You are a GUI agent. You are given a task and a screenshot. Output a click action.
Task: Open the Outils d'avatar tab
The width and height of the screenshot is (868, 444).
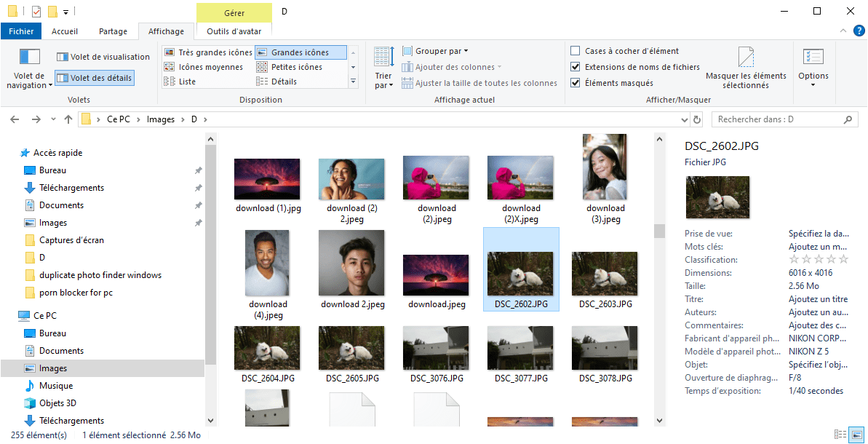click(234, 31)
